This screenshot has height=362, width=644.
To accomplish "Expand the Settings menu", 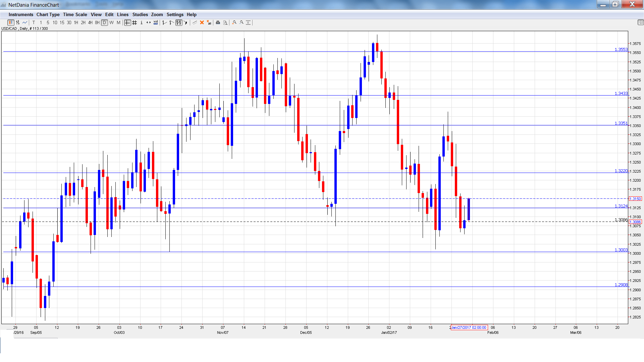I will pos(175,14).
